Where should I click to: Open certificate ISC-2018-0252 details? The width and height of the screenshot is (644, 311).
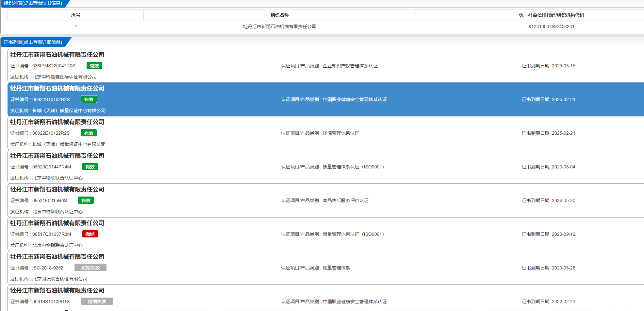click(48, 268)
